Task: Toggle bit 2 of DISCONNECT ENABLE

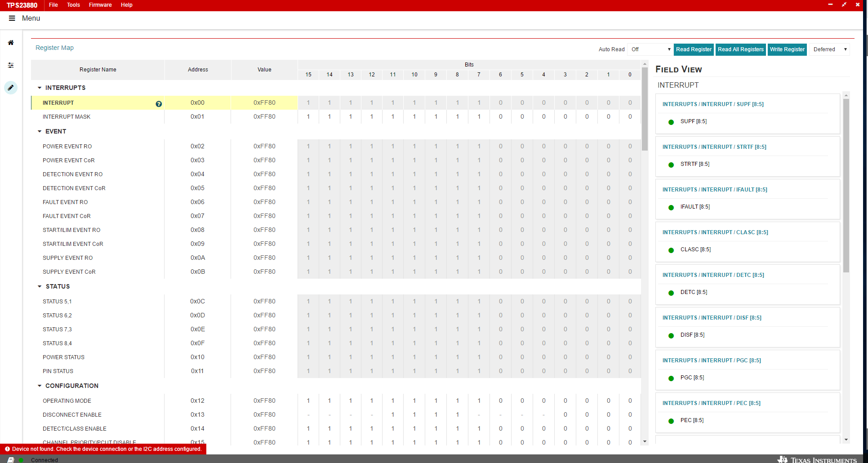Action: (587, 414)
